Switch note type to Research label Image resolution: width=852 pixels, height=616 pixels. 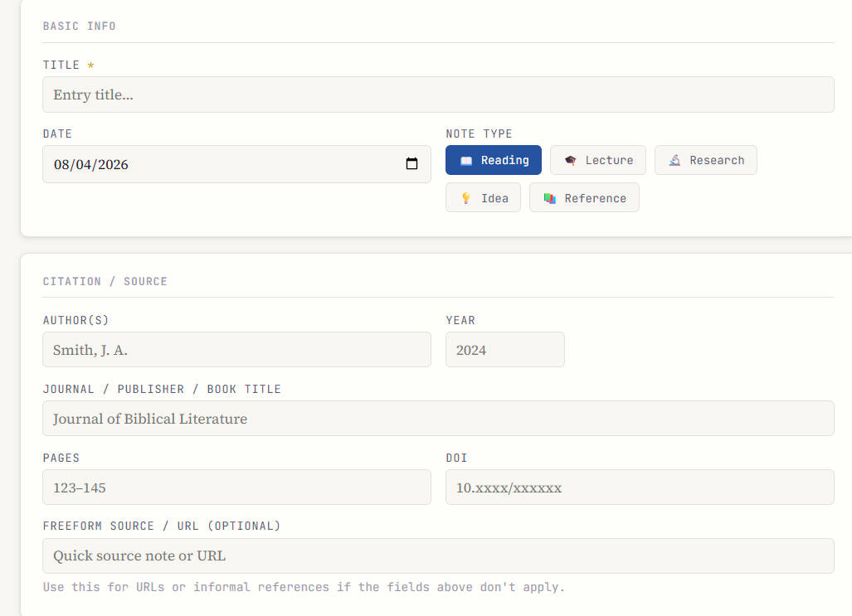(x=717, y=161)
